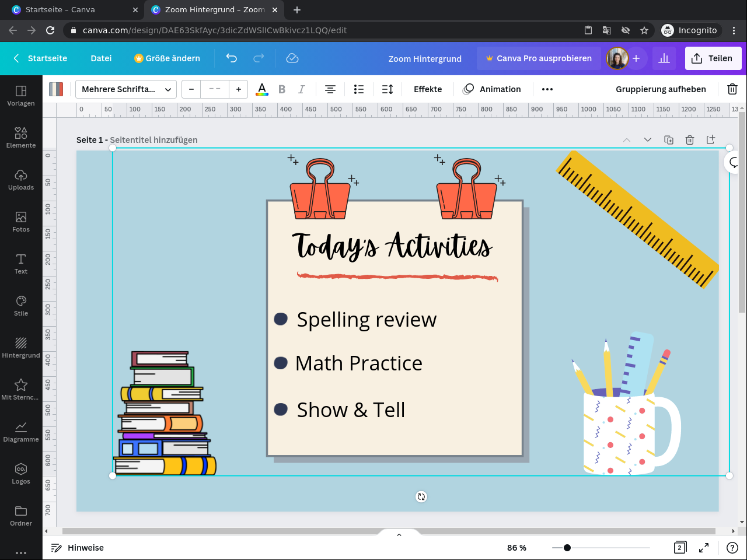Open the text color picker
The width and height of the screenshot is (747, 560).
pyautogui.click(x=262, y=89)
